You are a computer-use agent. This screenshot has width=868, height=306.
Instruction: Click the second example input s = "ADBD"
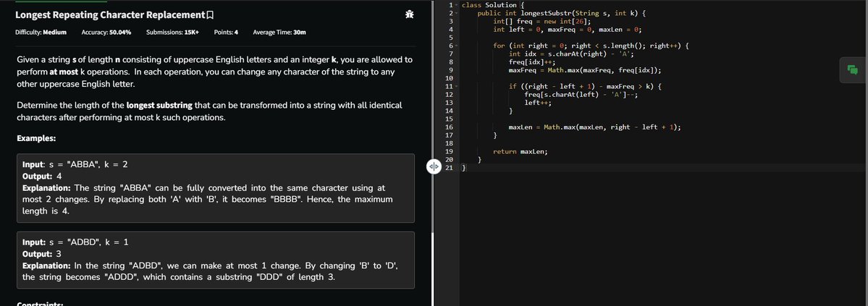click(x=75, y=242)
